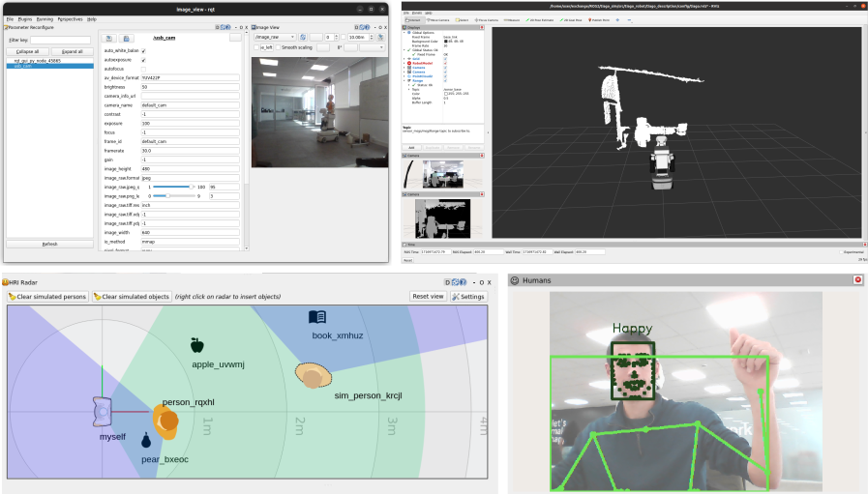Select the Publish Point tool in RViz

pos(601,19)
